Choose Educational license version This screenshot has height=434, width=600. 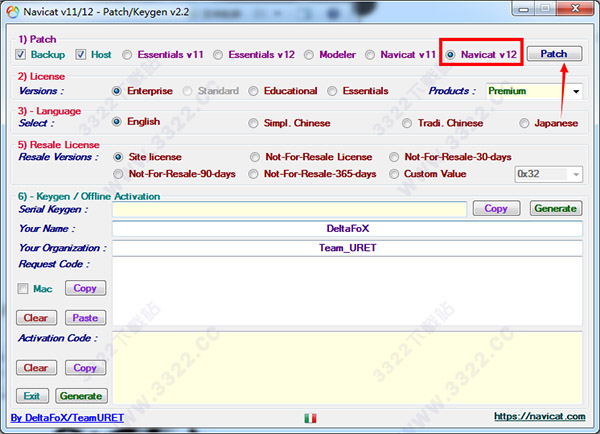click(253, 91)
